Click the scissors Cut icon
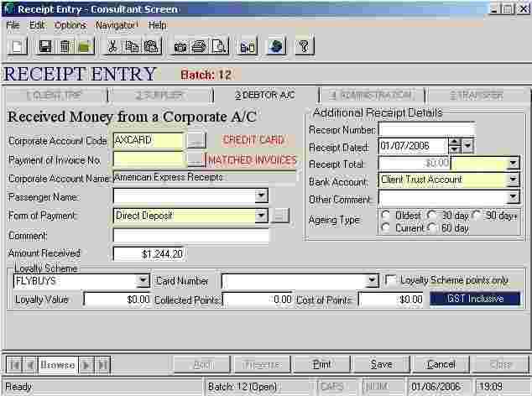The width and height of the screenshot is (532, 396). [111, 46]
